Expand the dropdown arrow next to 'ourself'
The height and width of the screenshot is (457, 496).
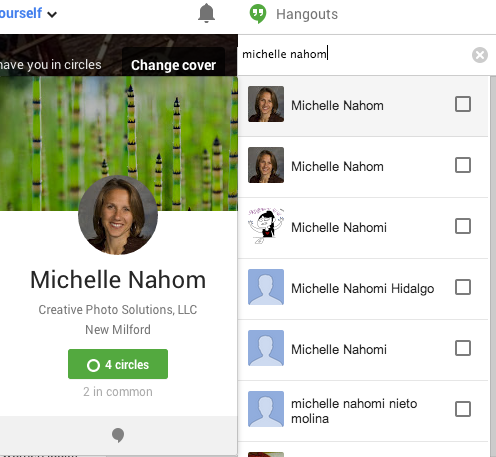(52, 15)
